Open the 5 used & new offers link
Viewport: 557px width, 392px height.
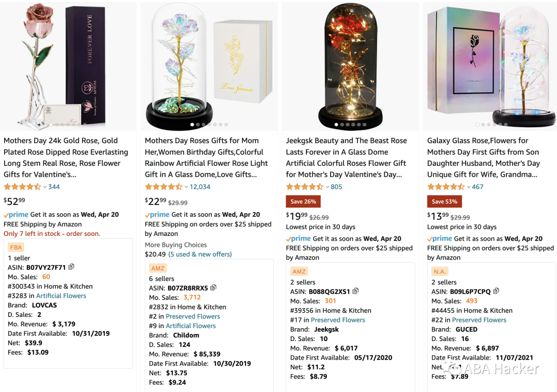pyautogui.click(x=200, y=254)
